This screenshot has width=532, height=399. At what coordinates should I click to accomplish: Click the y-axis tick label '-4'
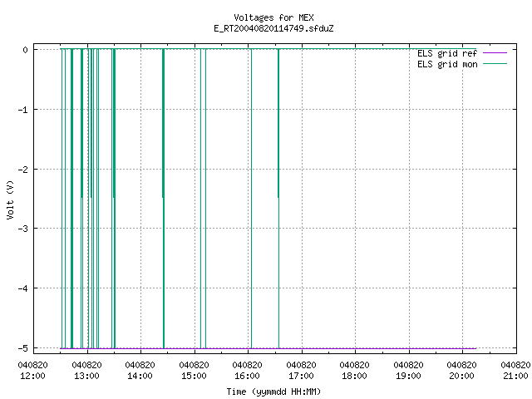(x=22, y=288)
